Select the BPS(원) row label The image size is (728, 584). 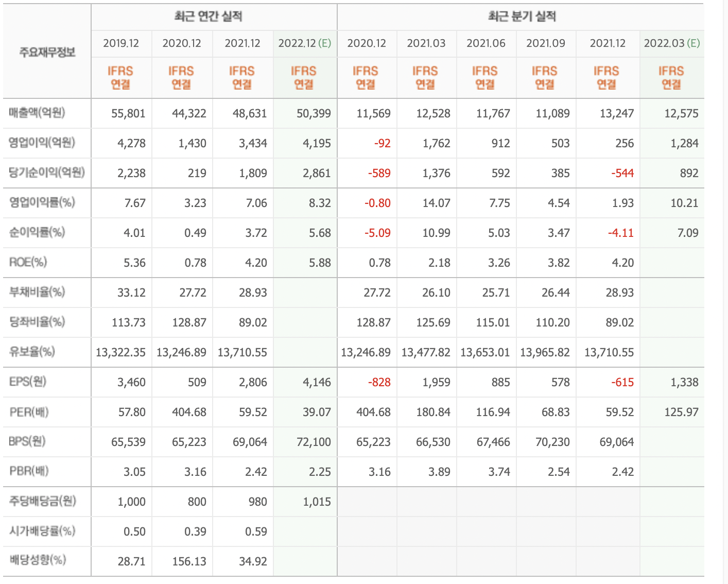(x=27, y=441)
